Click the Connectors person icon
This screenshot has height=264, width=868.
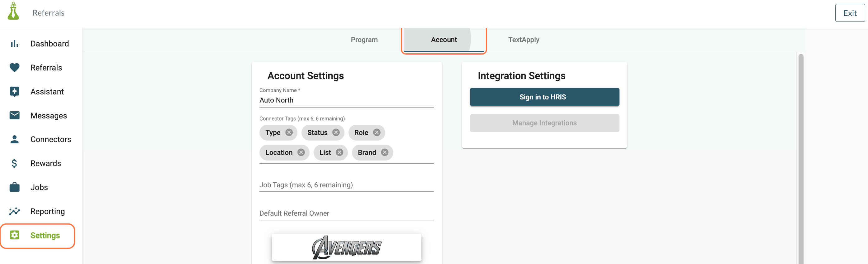click(x=15, y=139)
